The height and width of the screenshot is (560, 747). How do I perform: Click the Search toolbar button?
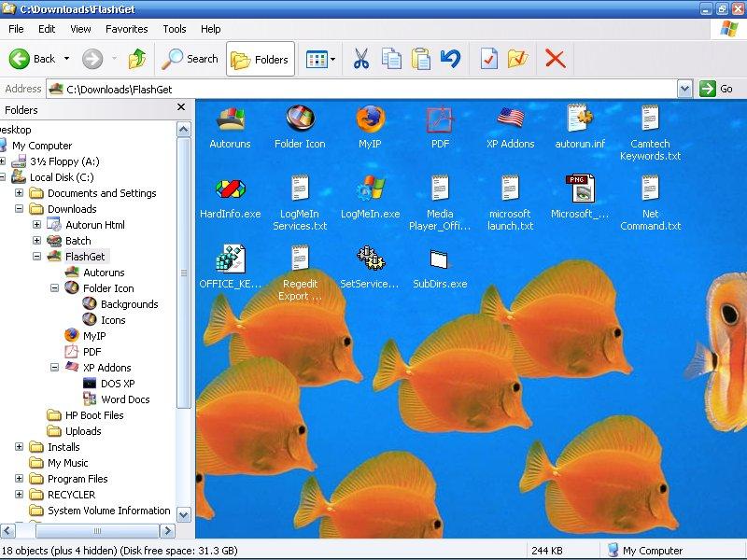click(190, 59)
